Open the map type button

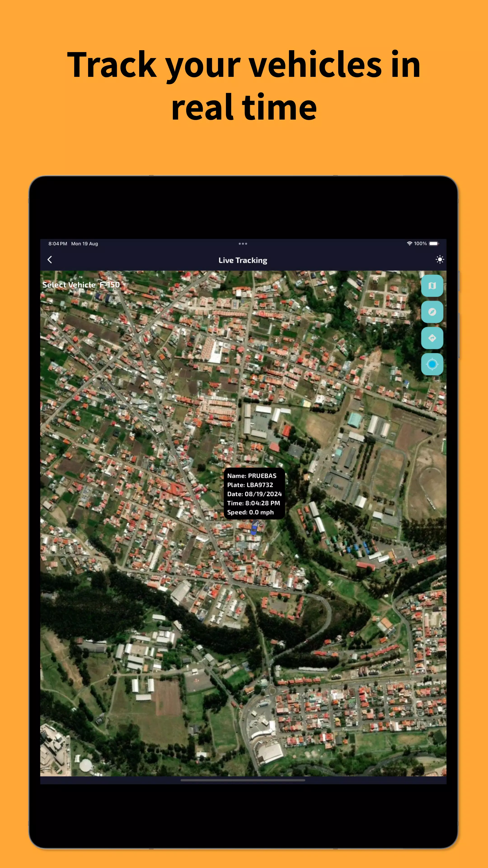pos(432,286)
